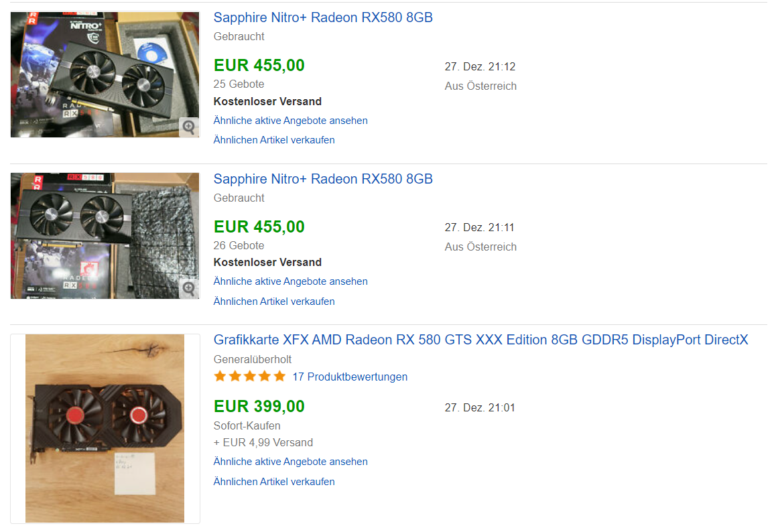Click magnifier icon on first Sapphire Nitro+ image
Screen dimensions: 774x532
click(x=189, y=127)
